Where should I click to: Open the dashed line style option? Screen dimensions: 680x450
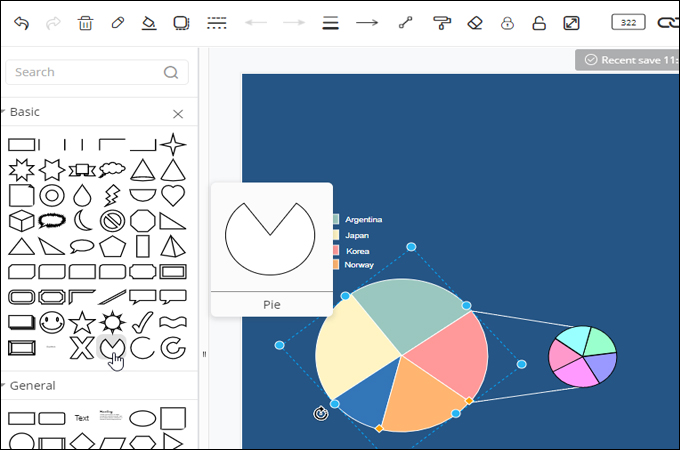[216, 23]
